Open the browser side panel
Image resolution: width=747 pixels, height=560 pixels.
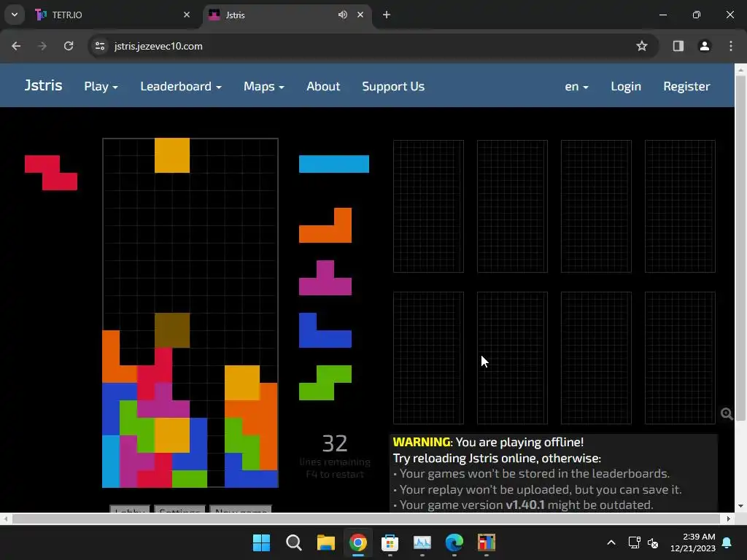coord(678,46)
